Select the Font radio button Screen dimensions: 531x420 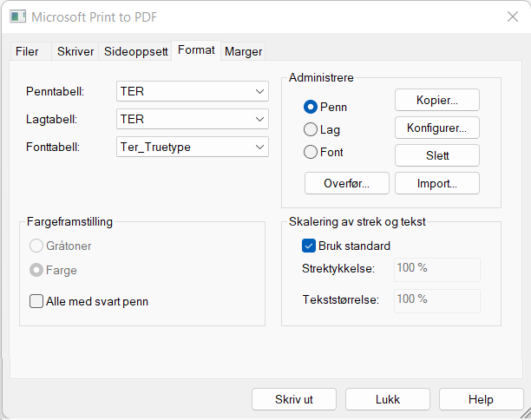click(311, 152)
